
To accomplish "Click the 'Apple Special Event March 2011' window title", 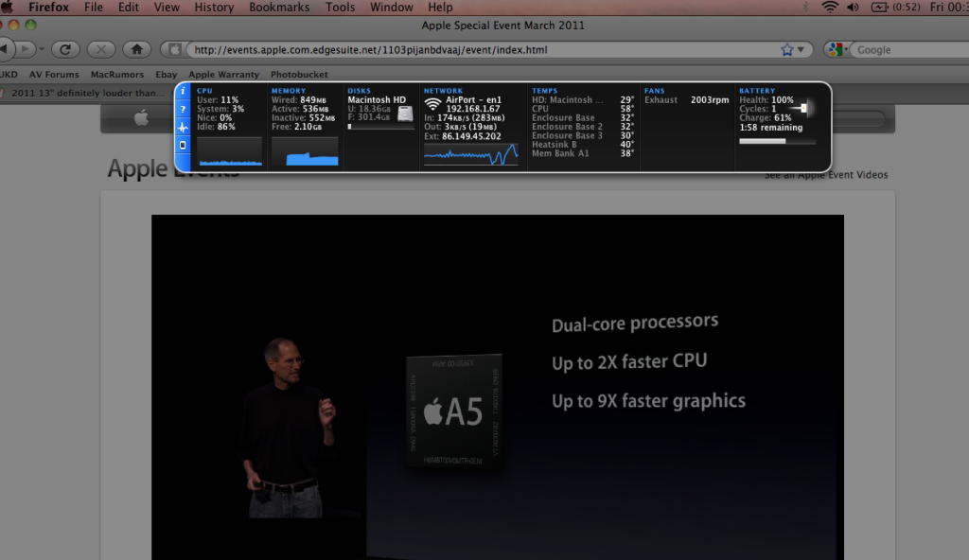I will (502, 26).
